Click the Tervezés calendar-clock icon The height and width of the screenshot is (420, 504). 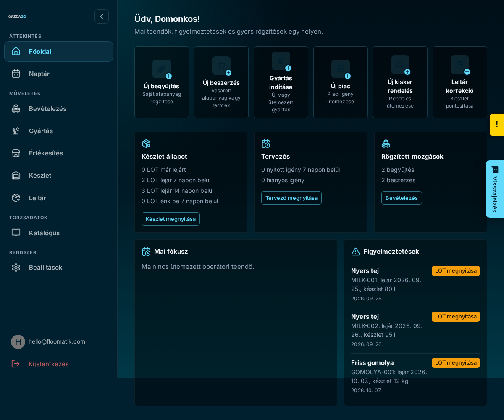tap(266, 144)
